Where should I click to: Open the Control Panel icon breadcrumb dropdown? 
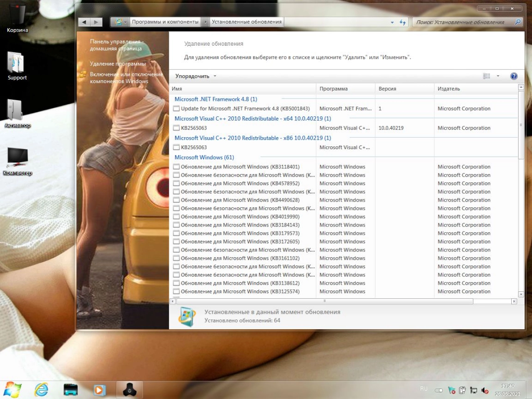coord(125,22)
